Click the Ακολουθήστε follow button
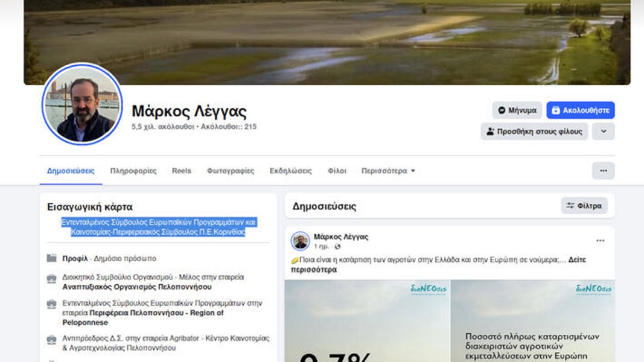 [581, 110]
